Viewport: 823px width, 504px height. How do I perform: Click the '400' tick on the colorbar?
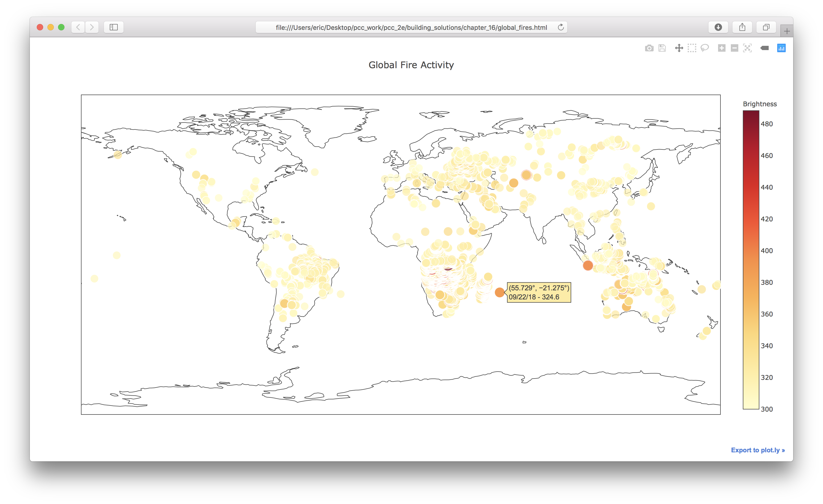(x=767, y=251)
